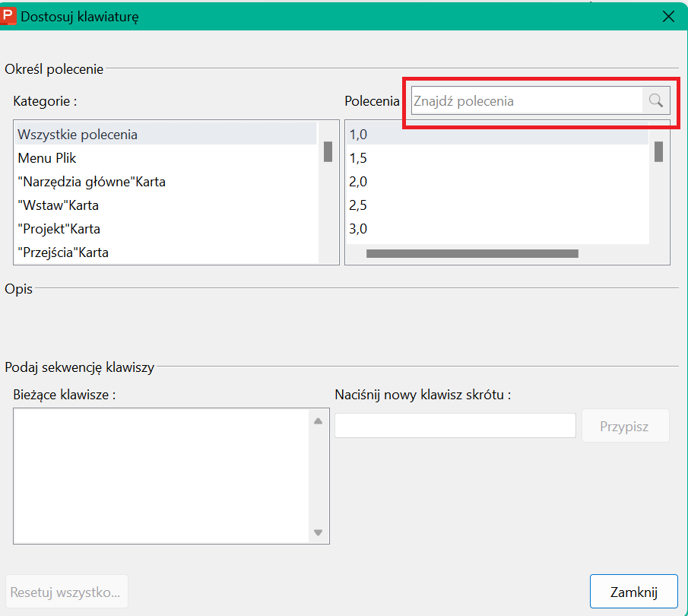Select the 1,0 command
The height and width of the screenshot is (616, 688).
498,135
